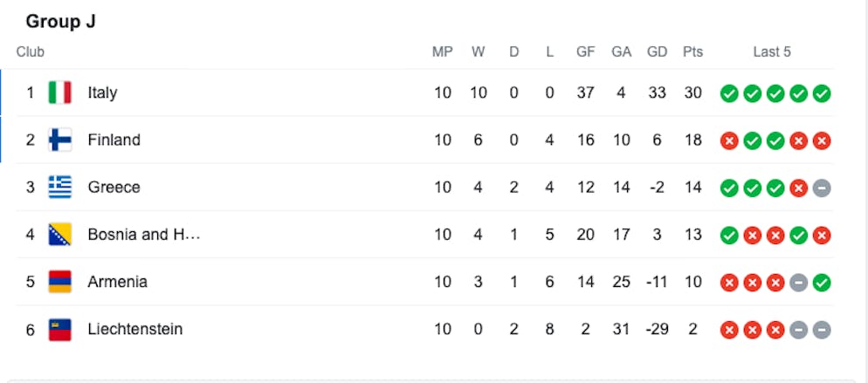The height and width of the screenshot is (383, 868).
Task: Click the Group J heading
Action: 61,22
